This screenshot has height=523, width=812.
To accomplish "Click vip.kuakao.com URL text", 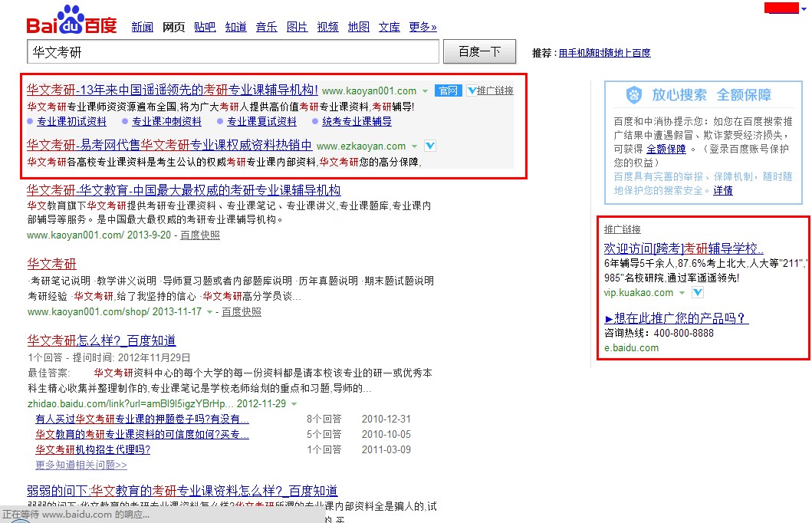I will pos(639,293).
